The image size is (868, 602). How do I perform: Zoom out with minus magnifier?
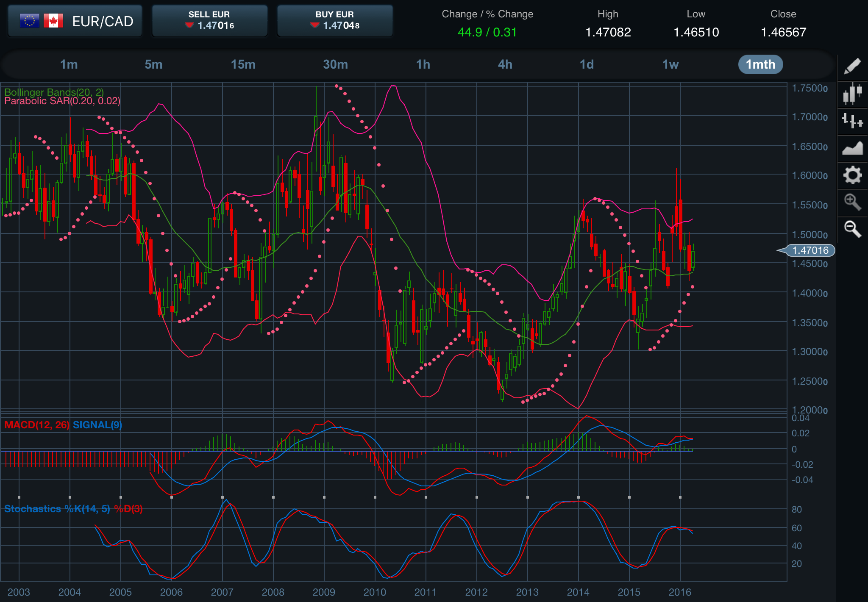852,229
